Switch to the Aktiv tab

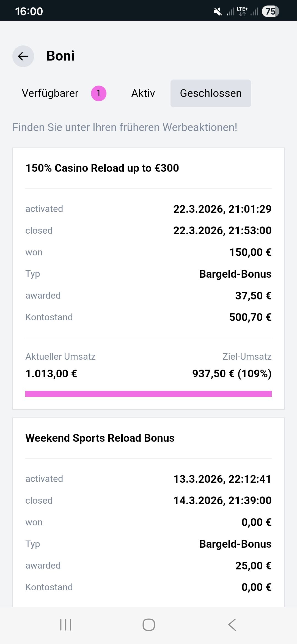143,93
